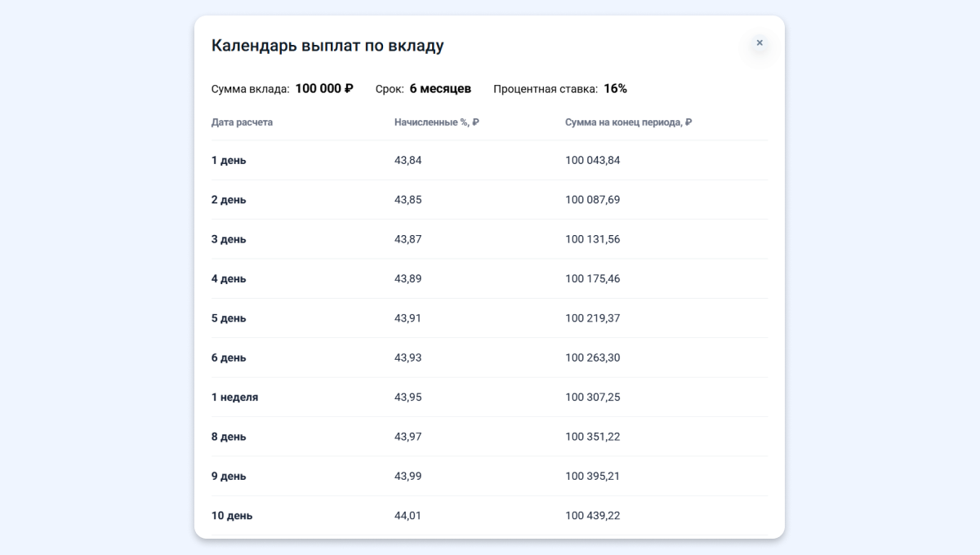Click accrued interest 43,97 for day 8
Image resolution: width=980 pixels, height=555 pixels.
(x=408, y=437)
